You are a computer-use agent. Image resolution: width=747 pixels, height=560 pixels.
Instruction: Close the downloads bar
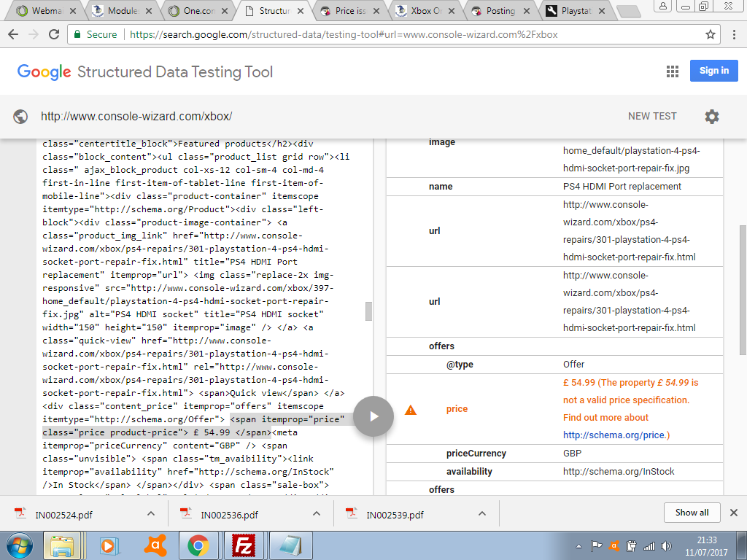pyautogui.click(x=734, y=513)
